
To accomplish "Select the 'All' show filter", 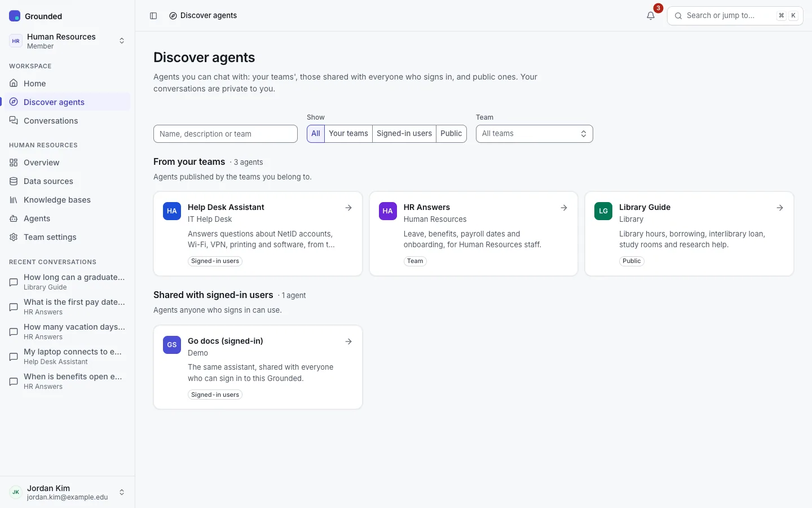I will (x=316, y=134).
